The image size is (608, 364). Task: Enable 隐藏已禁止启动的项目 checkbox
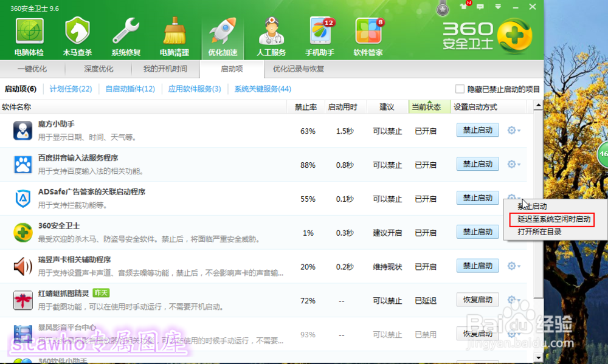point(460,89)
